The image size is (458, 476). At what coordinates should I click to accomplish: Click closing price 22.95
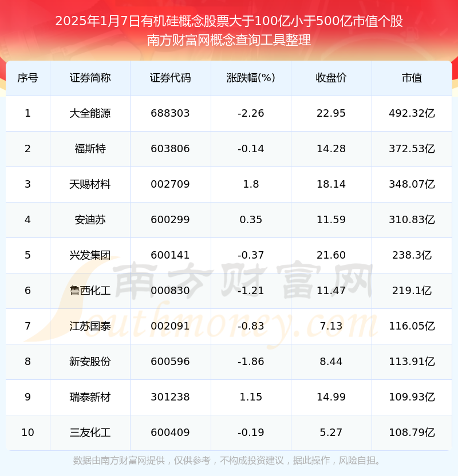tap(331, 113)
